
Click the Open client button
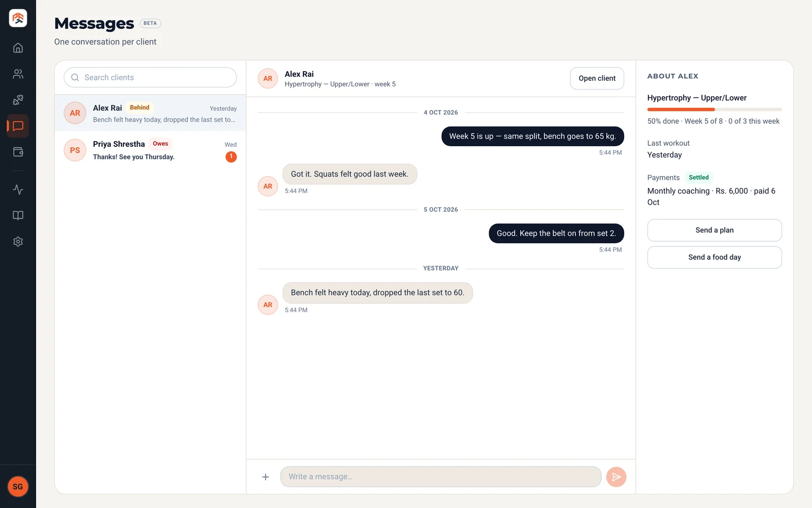(x=597, y=78)
